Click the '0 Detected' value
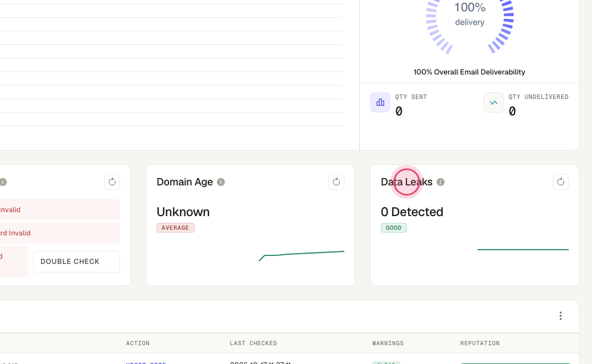Image resolution: width=592 pixels, height=364 pixels. tap(412, 212)
